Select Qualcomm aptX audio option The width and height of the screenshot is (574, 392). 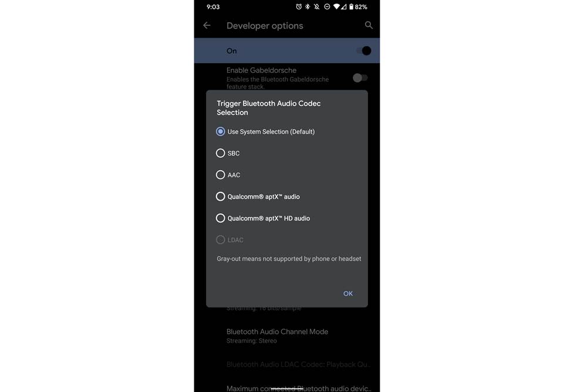258,197
